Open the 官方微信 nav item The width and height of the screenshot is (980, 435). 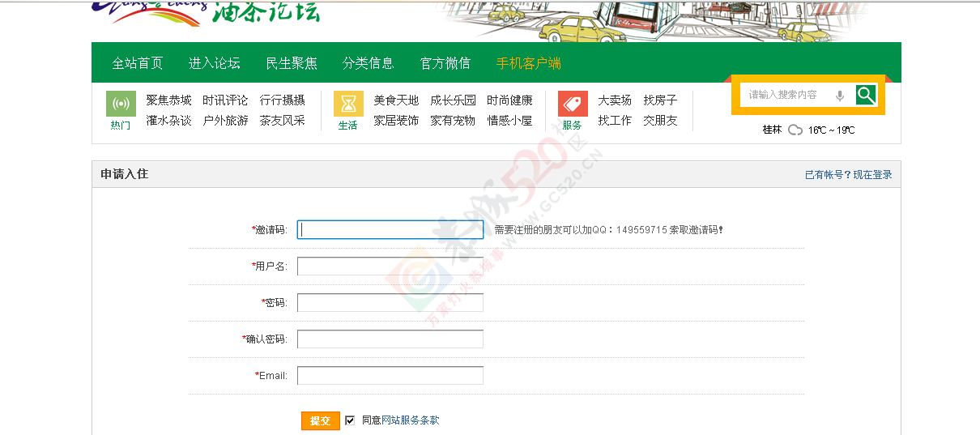click(x=445, y=63)
